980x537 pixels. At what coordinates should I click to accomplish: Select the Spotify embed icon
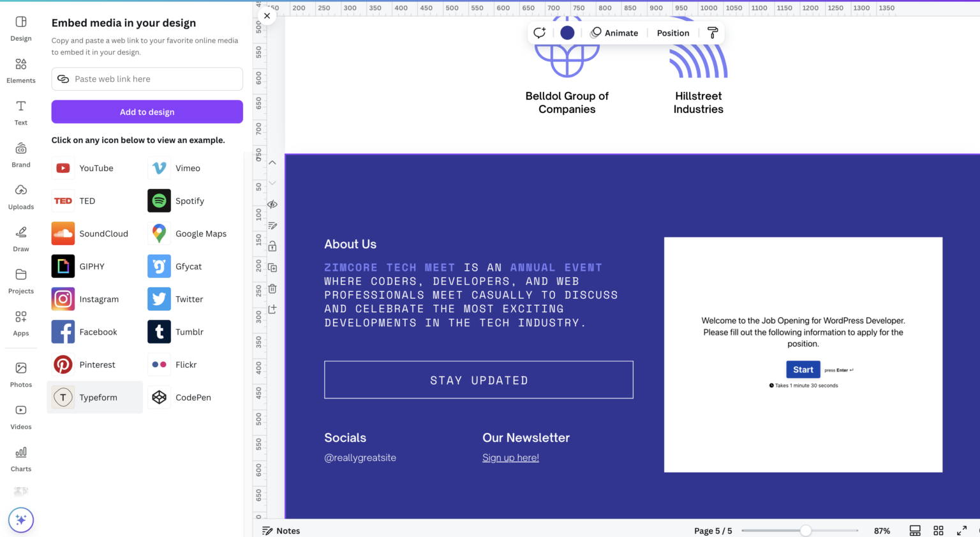[x=159, y=200]
